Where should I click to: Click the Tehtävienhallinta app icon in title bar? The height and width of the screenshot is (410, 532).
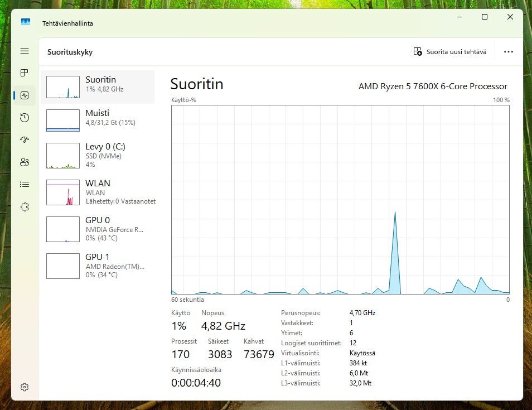point(26,23)
